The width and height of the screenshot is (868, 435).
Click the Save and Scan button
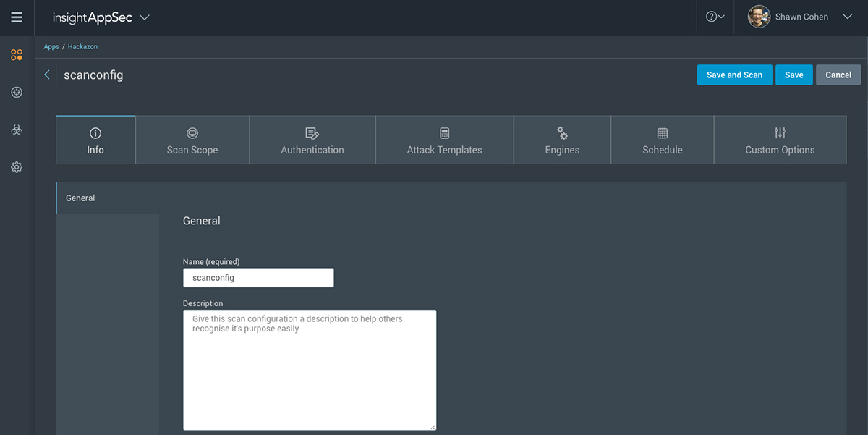(734, 75)
